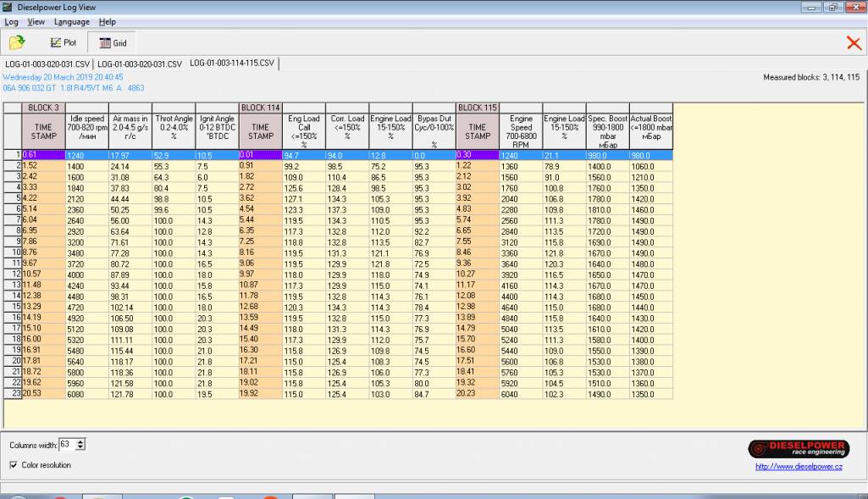This screenshot has width=868, height=499.
Task: Increase the columns width with the up arrow
Action: [x=80, y=441]
